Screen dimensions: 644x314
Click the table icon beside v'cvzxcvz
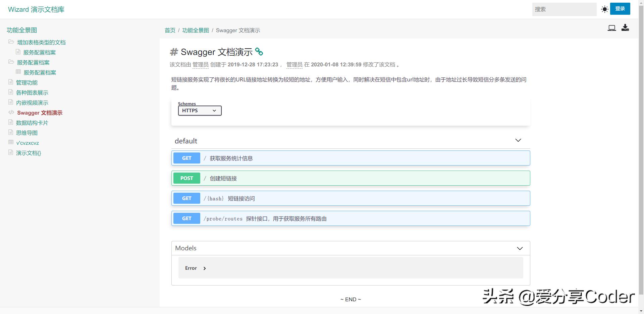pos(10,142)
